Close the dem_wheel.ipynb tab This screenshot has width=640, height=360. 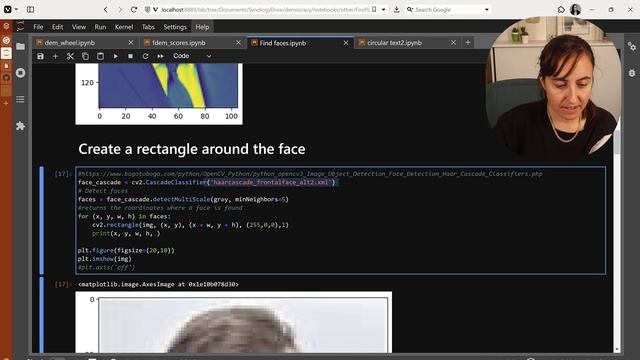(131, 43)
